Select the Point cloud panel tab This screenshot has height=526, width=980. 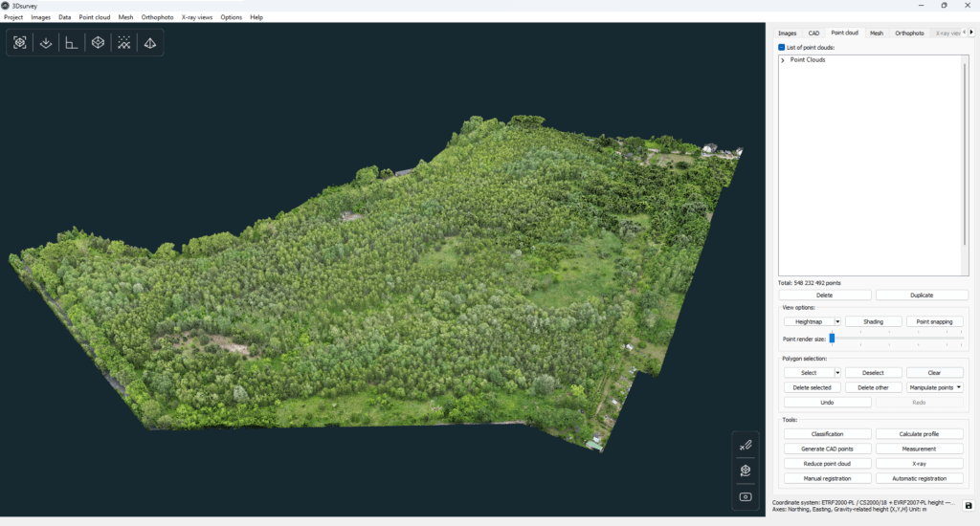click(x=844, y=33)
